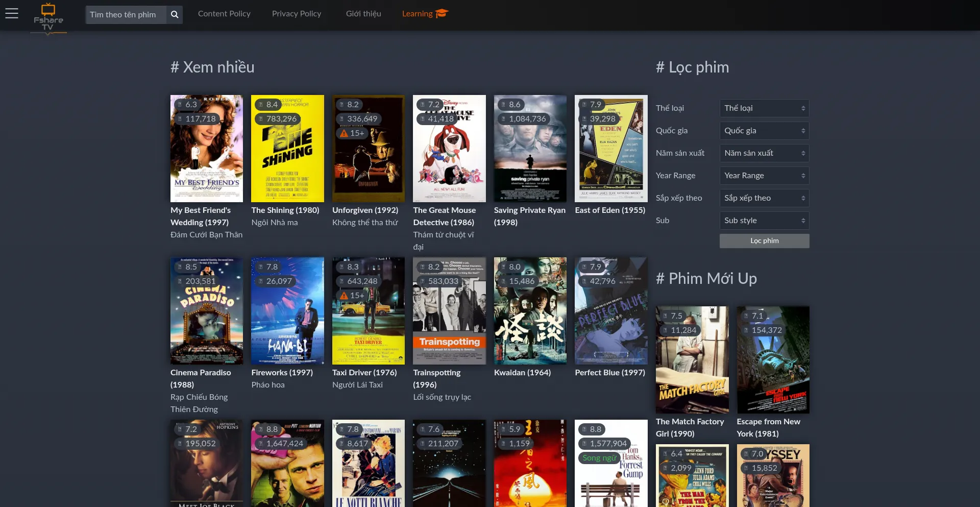Open the Quốc gia country dropdown

[764, 131]
